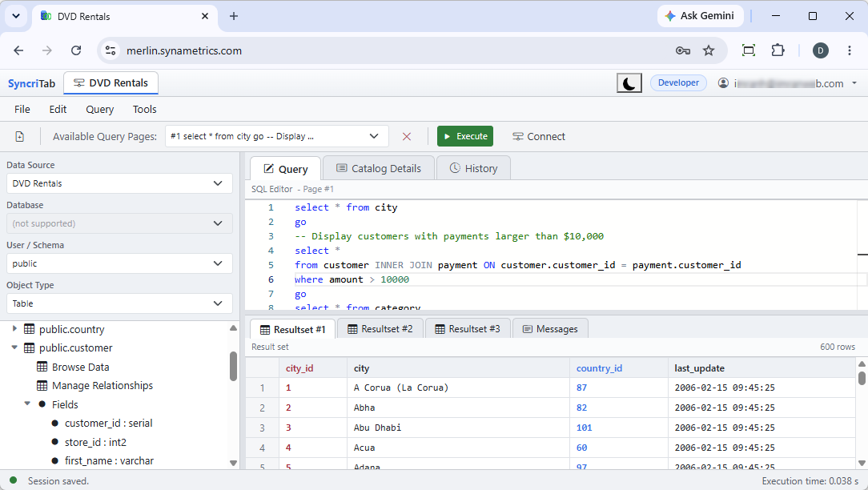The image size is (868, 490).
Task: Open the account email dropdown arrow
Action: pyautogui.click(x=854, y=83)
